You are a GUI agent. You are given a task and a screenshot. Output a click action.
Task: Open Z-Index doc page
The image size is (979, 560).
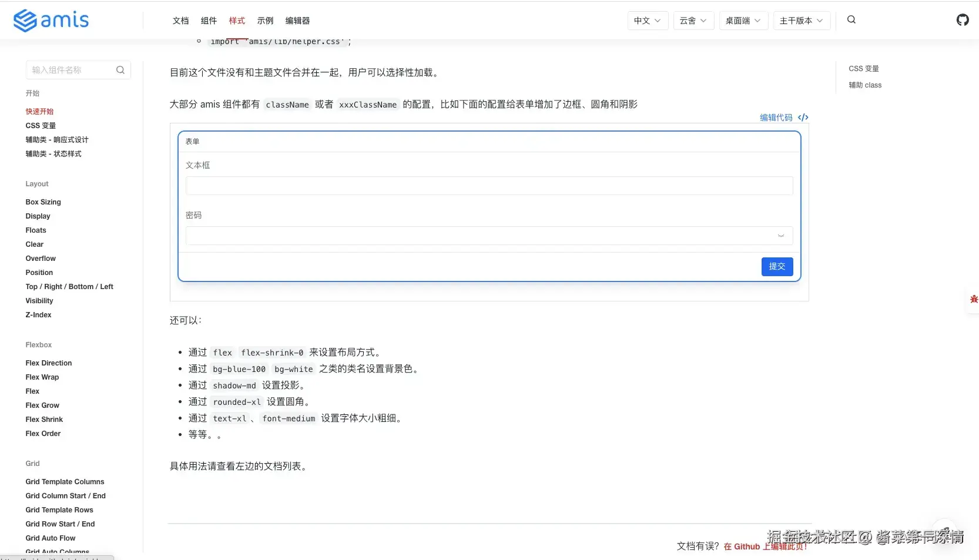[x=38, y=315]
